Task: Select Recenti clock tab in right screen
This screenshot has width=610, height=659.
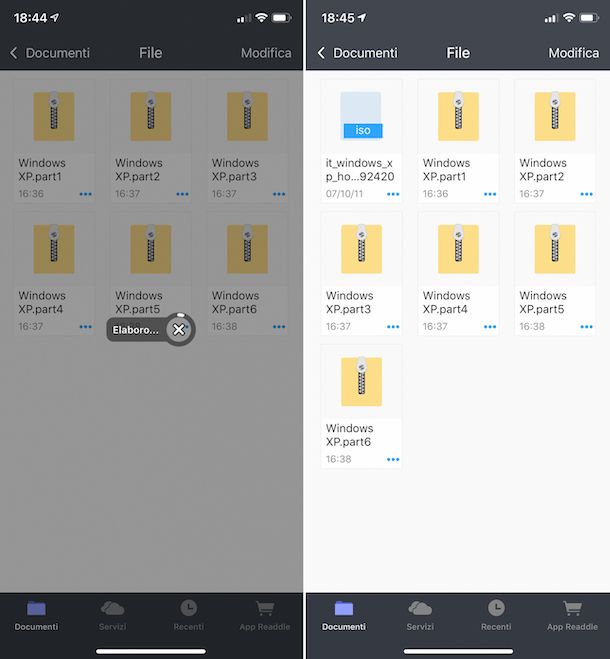Action: click(496, 616)
